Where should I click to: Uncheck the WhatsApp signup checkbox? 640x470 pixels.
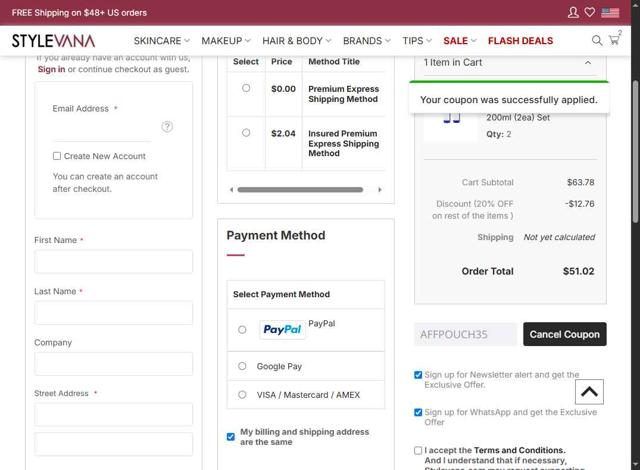click(418, 412)
